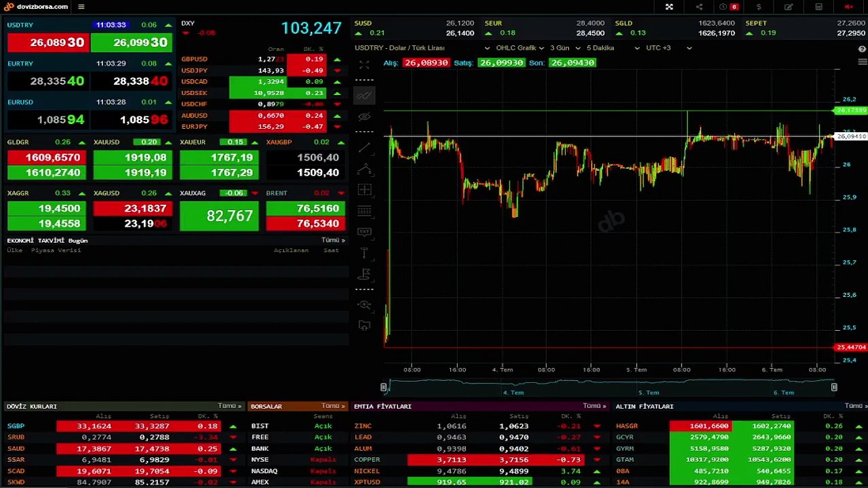The image size is (868, 488).
Task: Click the DXY index value 103,247
Action: [x=311, y=28]
